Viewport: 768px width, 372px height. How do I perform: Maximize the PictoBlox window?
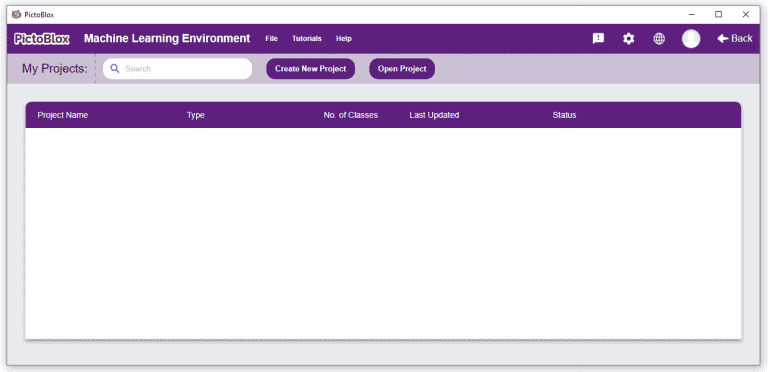pyautogui.click(x=719, y=14)
